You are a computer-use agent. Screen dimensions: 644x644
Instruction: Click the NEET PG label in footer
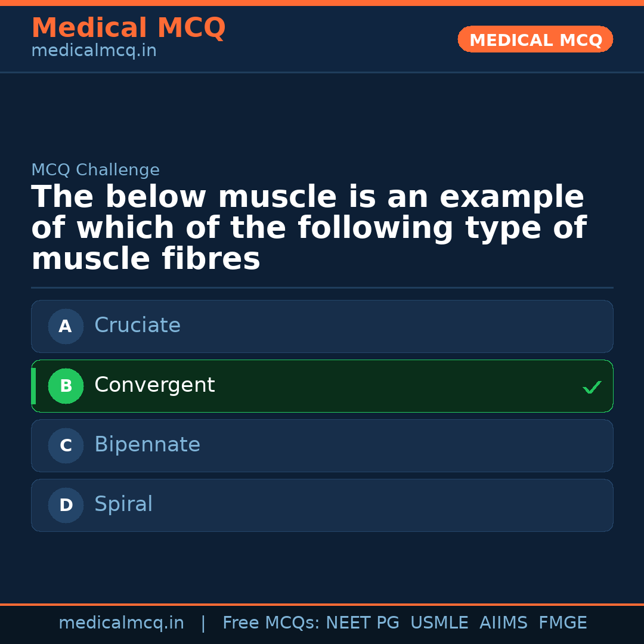click(x=362, y=623)
